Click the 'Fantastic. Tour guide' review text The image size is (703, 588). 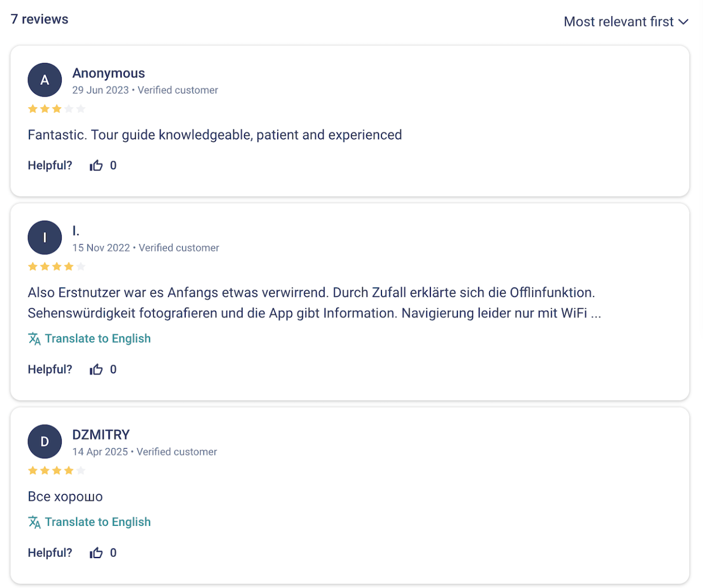click(x=215, y=135)
